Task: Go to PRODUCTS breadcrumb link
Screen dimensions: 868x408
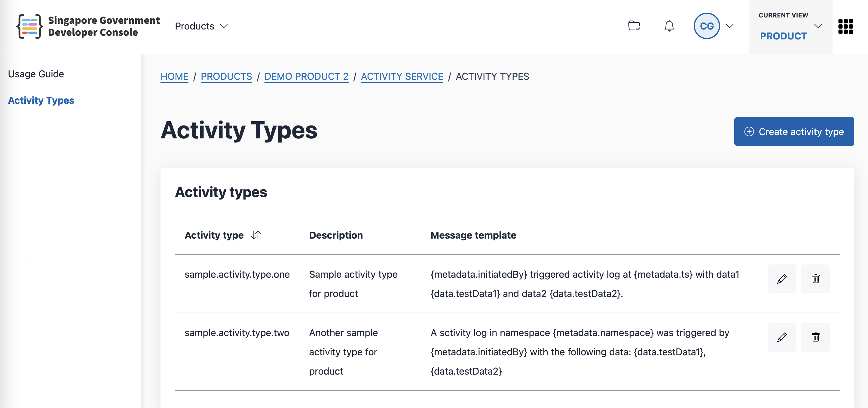Action: pyautogui.click(x=226, y=76)
